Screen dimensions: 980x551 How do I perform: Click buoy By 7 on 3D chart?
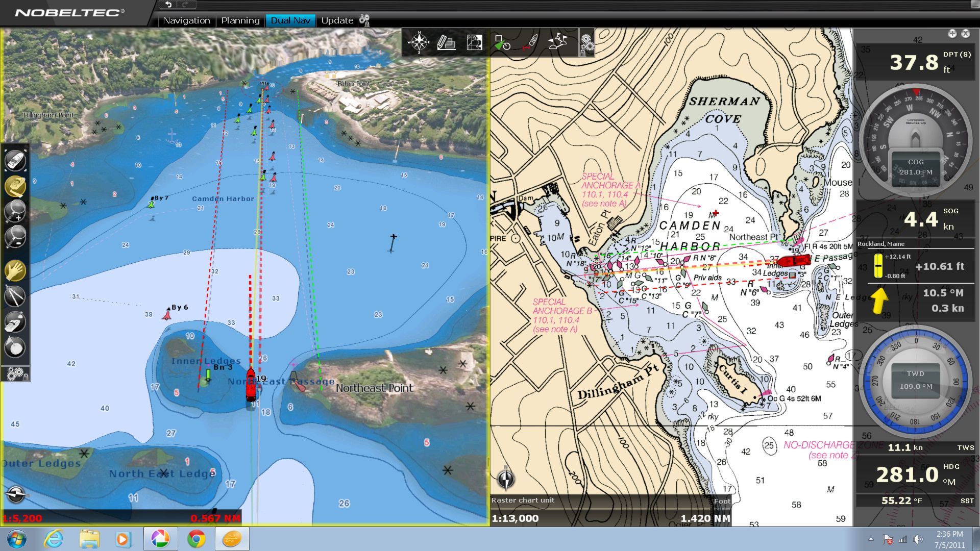click(x=151, y=204)
